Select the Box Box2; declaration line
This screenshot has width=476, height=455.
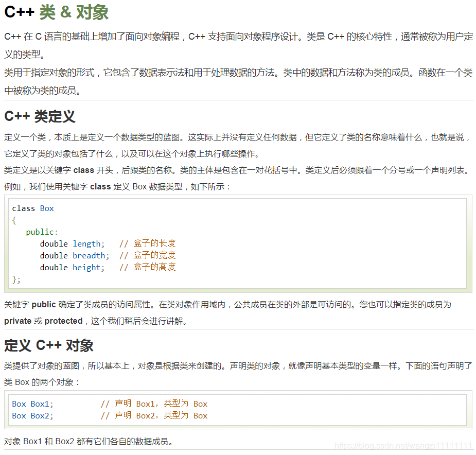tap(33, 415)
